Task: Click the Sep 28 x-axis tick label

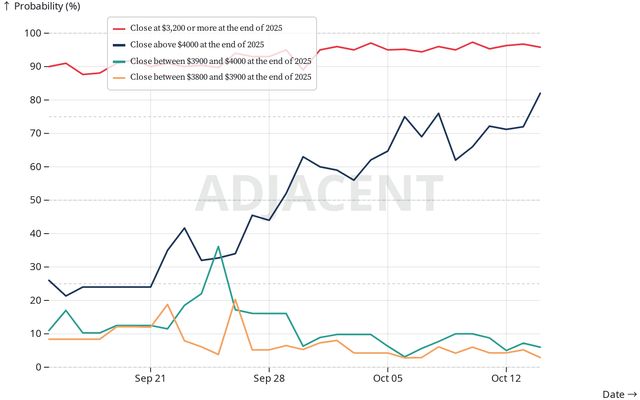Action: click(268, 380)
